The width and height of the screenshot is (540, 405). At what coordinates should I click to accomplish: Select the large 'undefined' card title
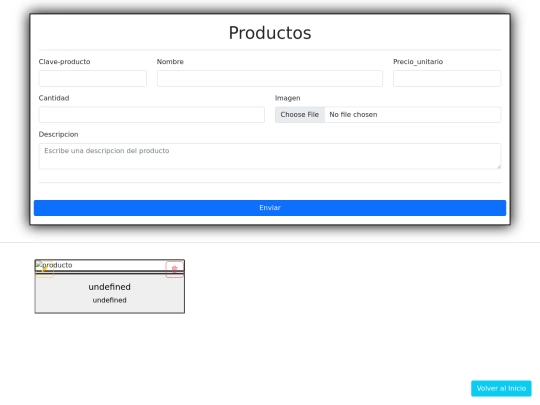pyautogui.click(x=110, y=287)
